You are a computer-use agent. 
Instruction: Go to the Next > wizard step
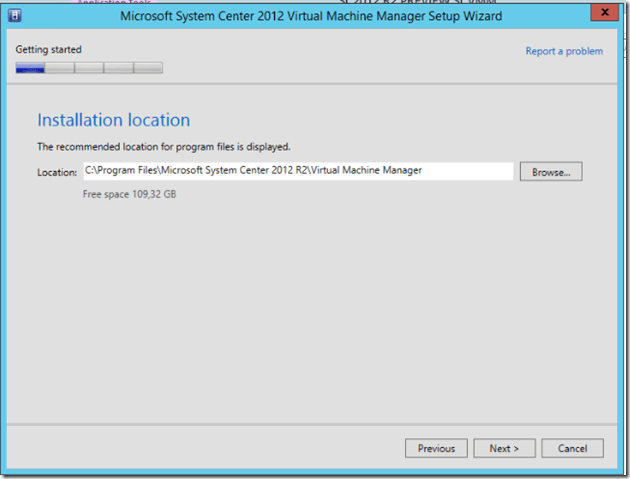click(x=504, y=448)
